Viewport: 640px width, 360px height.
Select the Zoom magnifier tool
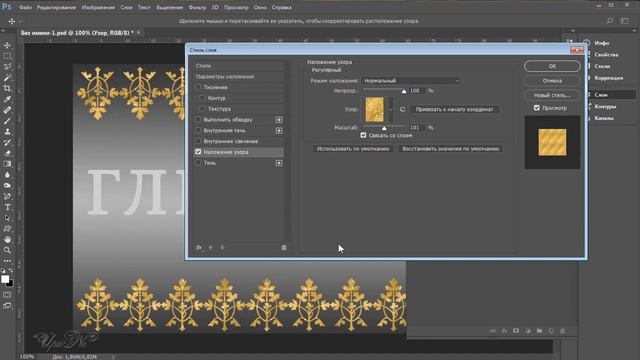[7, 250]
